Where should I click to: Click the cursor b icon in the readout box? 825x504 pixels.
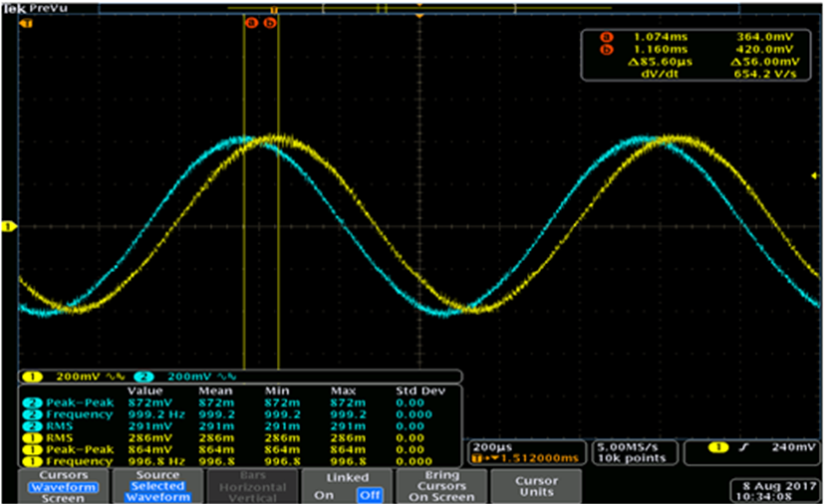(607, 50)
